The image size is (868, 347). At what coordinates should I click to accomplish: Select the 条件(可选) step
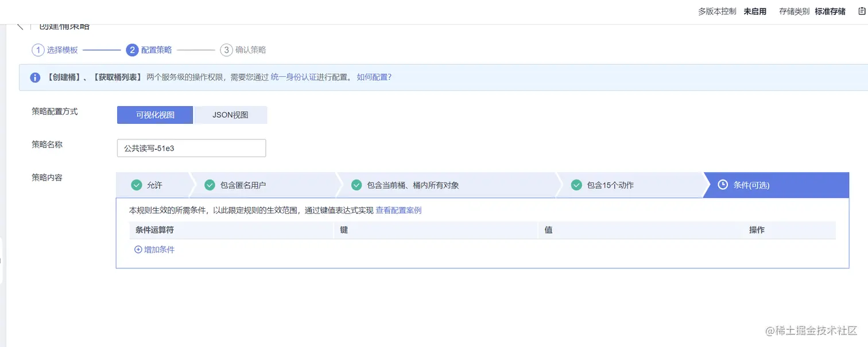click(776, 185)
